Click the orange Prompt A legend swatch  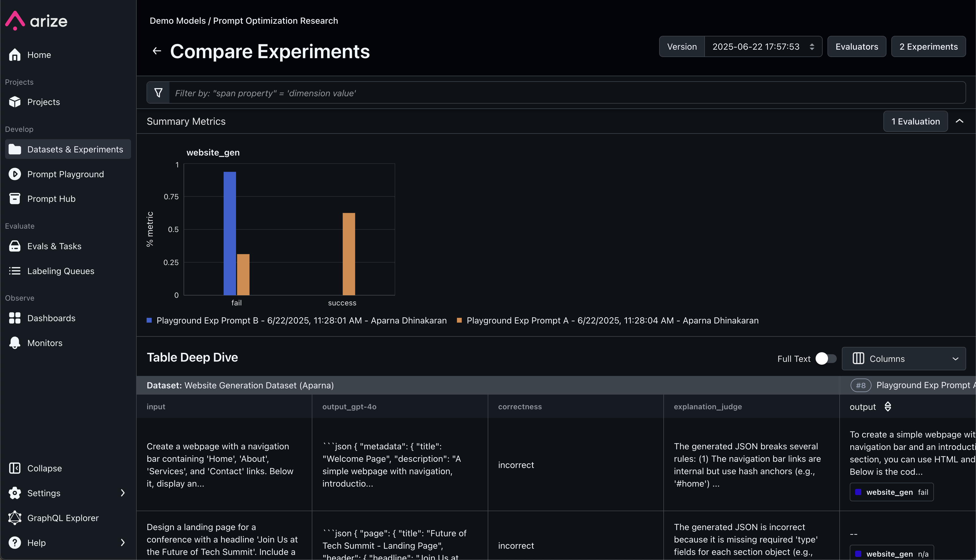(x=459, y=320)
